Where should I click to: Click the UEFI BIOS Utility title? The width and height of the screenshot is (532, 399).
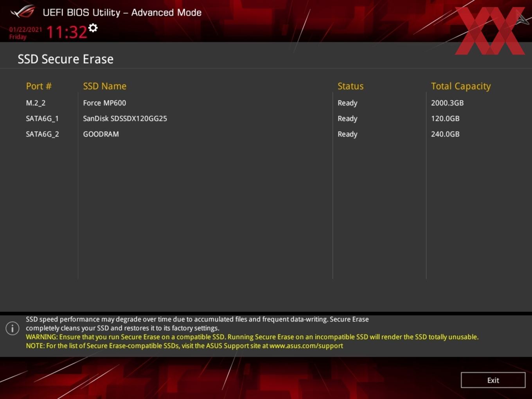coord(122,13)
